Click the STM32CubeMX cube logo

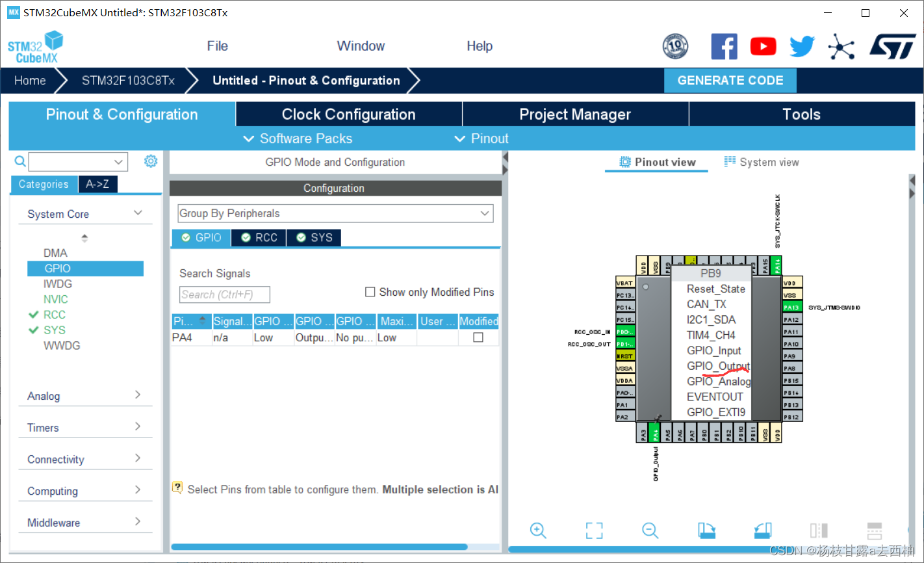[x=35, y=47]
